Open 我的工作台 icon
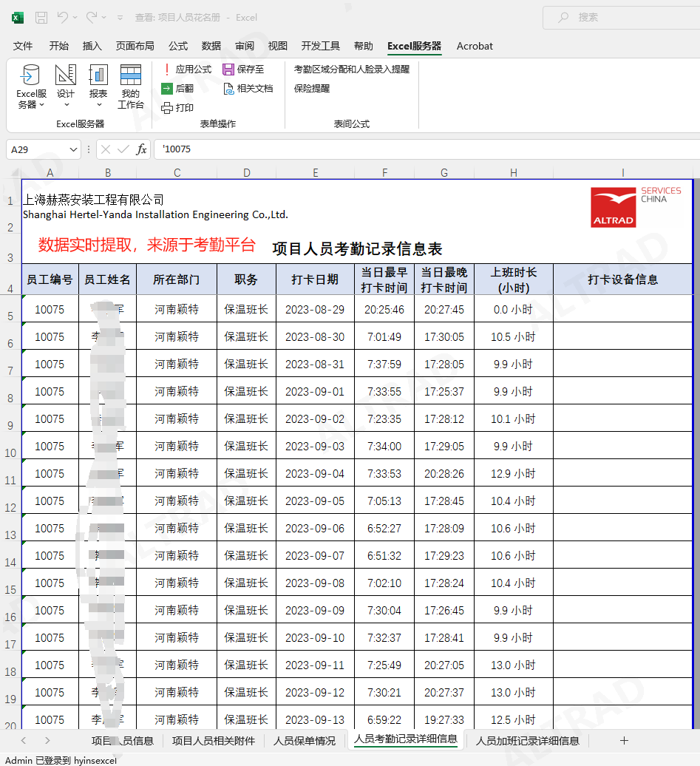700x766 pixels. [x=131, y=75]
